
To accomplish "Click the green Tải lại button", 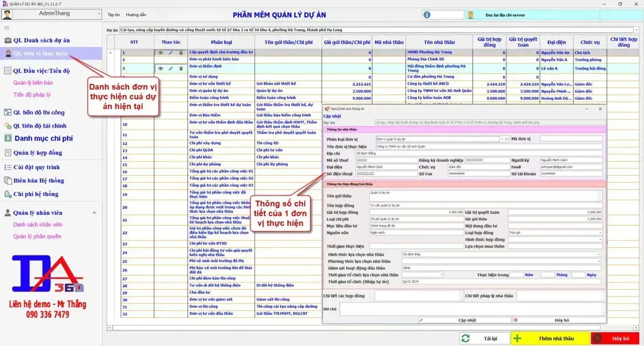I will coord(484,338).
